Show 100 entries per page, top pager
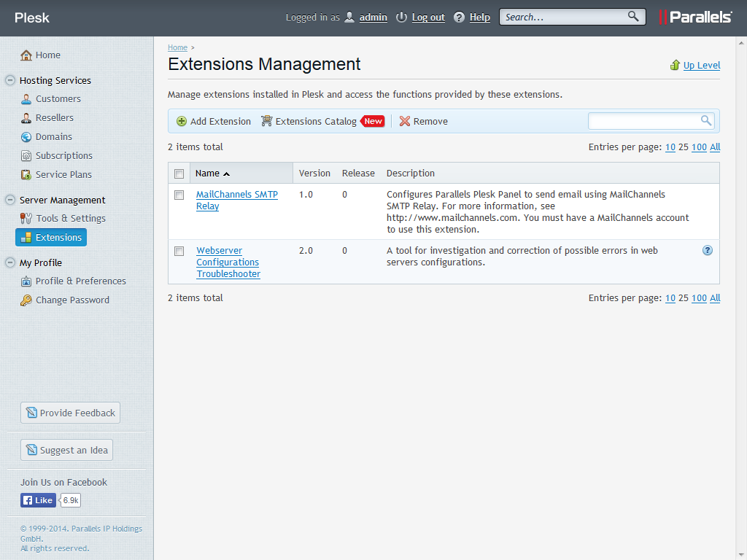This screenshot has height=560, width=747. click(x=699, y=147)
